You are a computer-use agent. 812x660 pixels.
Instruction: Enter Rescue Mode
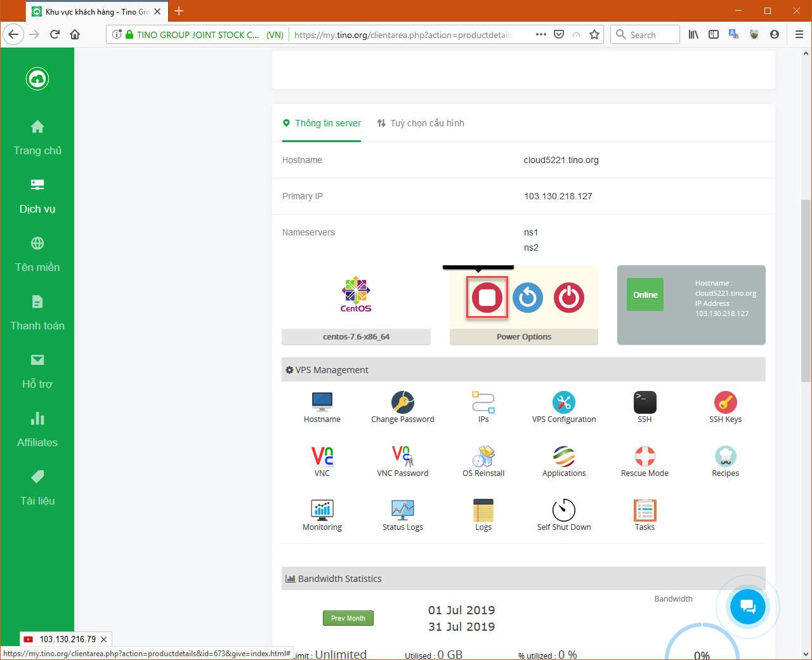click(645, 458)
